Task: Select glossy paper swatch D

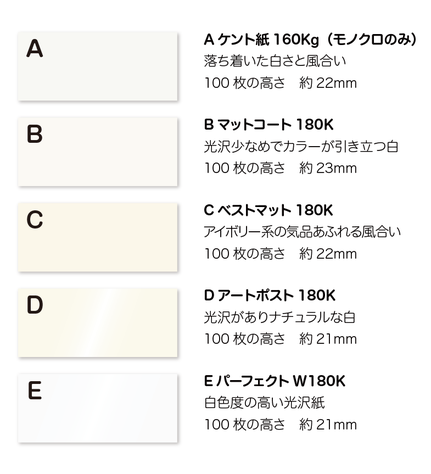Action: pyautogui.click(x=98, y=323)
